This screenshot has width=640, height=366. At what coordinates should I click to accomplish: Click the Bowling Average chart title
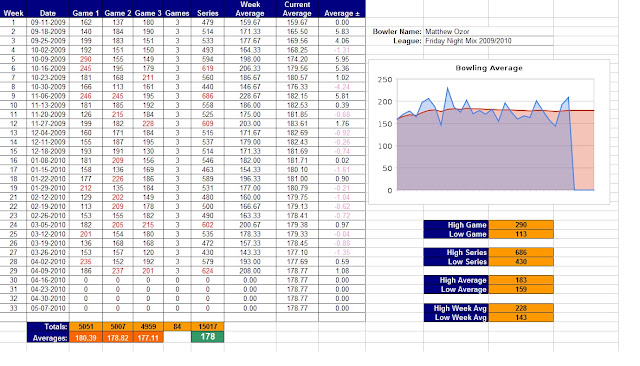(489, 68)
